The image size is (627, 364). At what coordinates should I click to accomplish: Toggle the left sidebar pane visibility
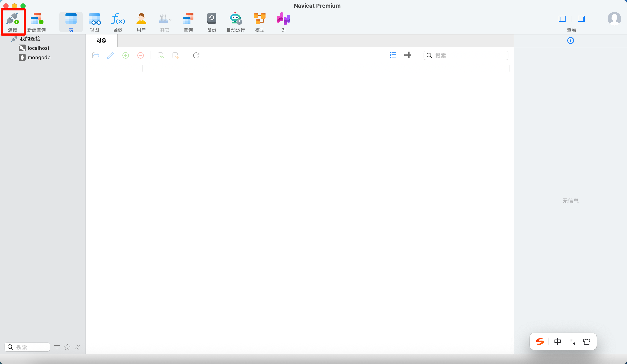562,19
